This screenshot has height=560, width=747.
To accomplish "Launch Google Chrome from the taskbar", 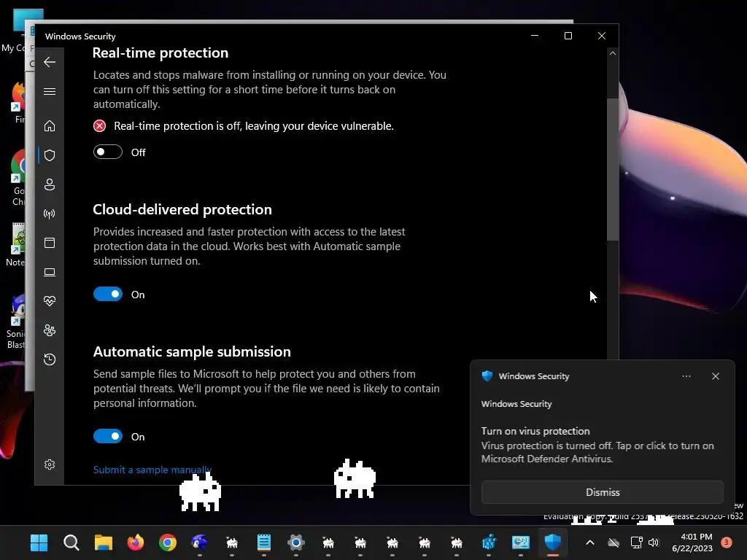I will [168, 542].
